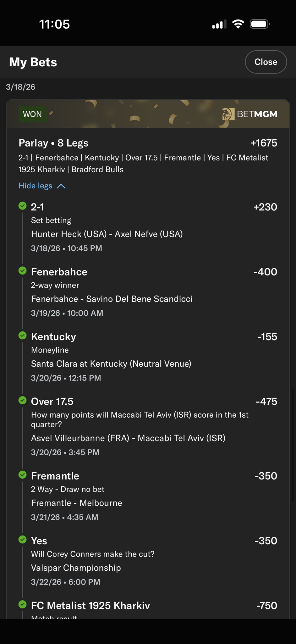Tap green checkmark next to FC Metalist leg
The width and height of the screenshot is (296, 644).
tap(23, 604)
